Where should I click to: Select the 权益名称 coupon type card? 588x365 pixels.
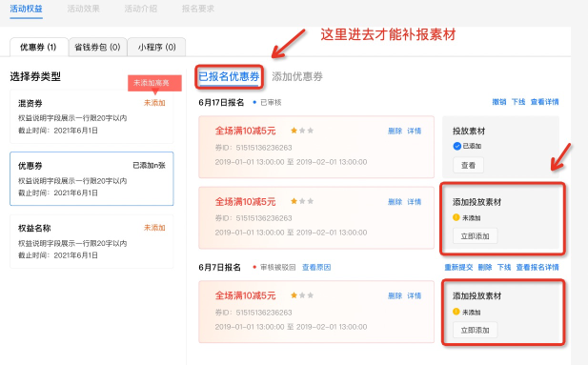click(91, 241)
